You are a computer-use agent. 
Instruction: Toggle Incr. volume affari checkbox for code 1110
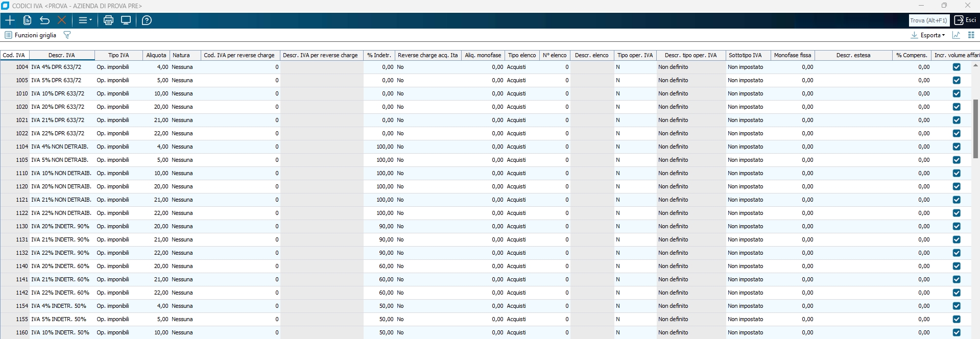pyautogui.click(x=957, y=173)
